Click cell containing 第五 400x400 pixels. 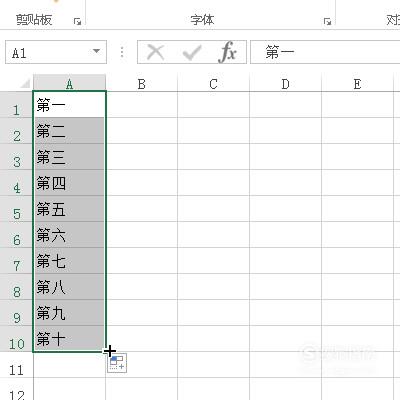[x=69, y=209]
